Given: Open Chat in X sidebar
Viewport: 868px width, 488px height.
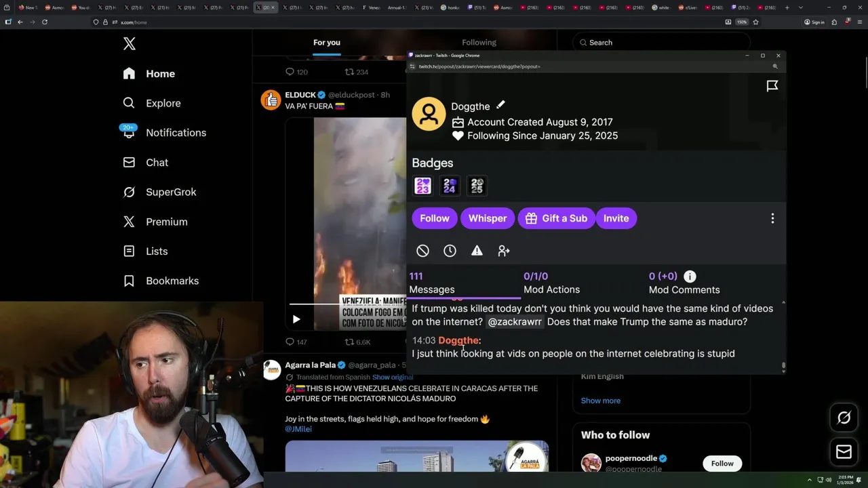Looking at the screenshot, I should (157, 163).
